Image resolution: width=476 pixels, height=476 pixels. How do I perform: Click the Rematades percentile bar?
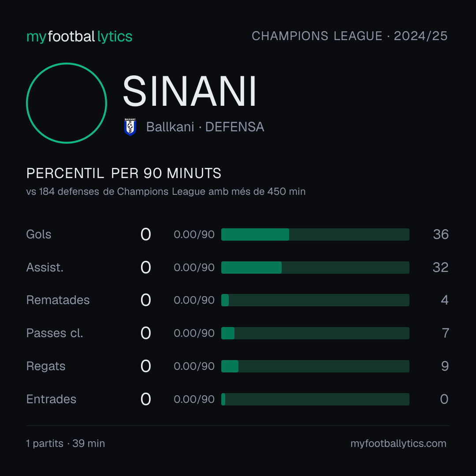(315, 300)
